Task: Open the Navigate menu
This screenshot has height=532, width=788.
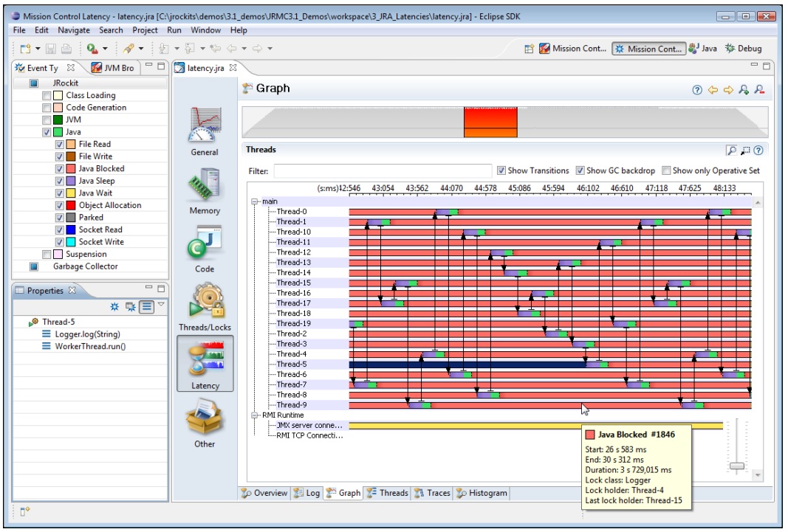Action: (x=73, y=30)
